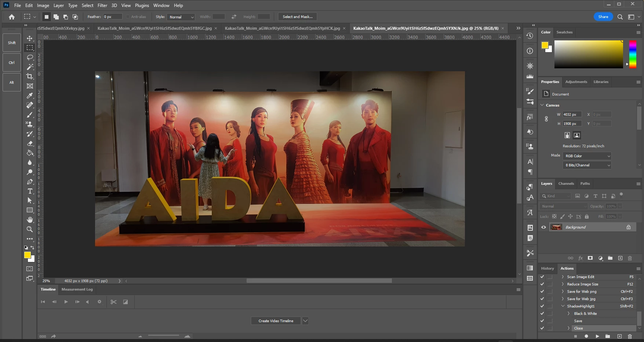The height and width of the screenshot is (342, 644).
Task: Click the split-at-playhead scissors icon in Timeline
Action: point(113,302)
